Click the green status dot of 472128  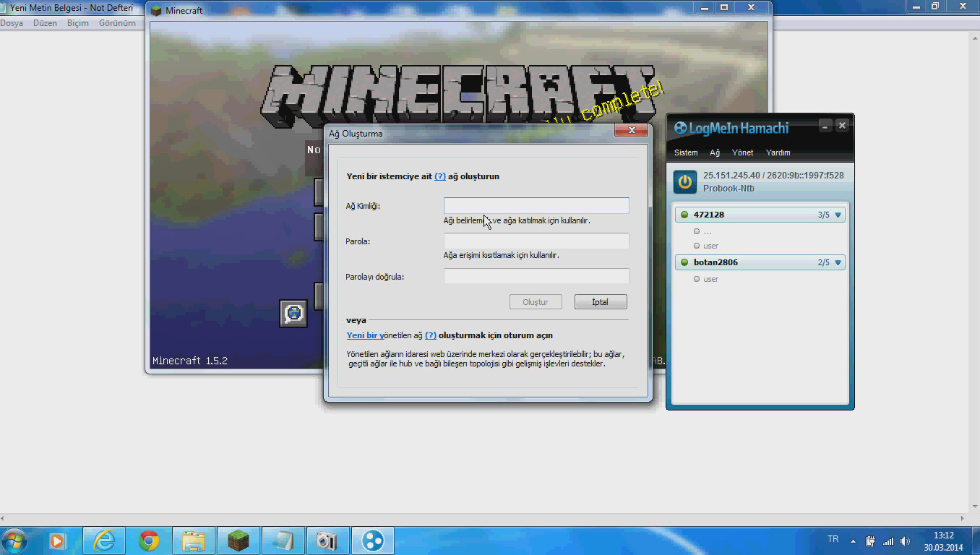point(684,215)
